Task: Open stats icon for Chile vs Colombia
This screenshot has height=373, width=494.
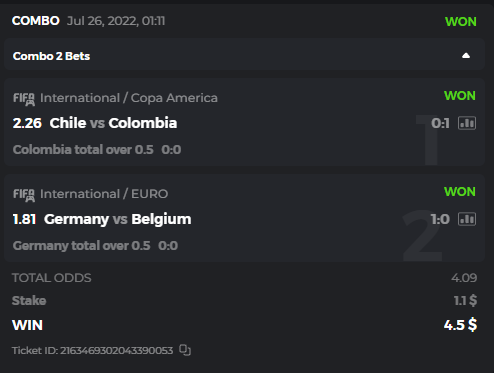Action: (x=467, y=123)
